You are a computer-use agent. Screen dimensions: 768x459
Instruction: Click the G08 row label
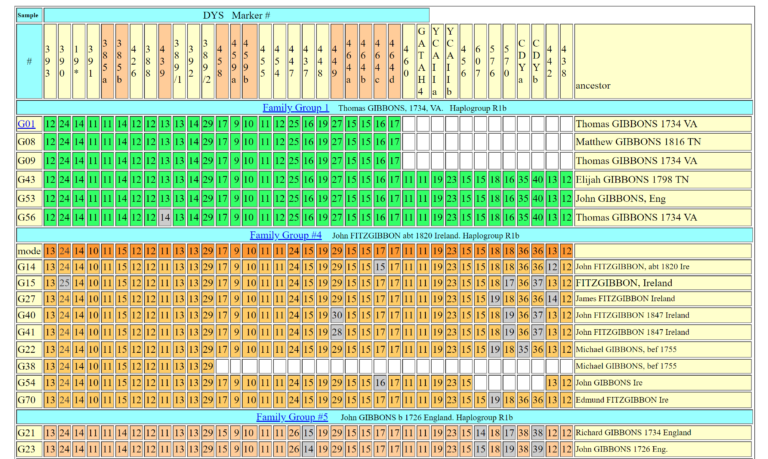pos(27,142)
